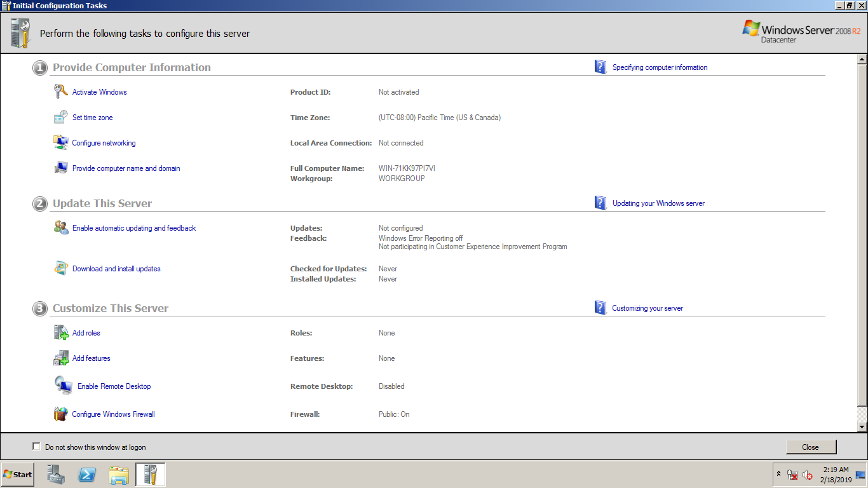The width and height of the screenshot is (868, 488).
Task: Click the scrollbar up arrow
Action: point(862,60)
